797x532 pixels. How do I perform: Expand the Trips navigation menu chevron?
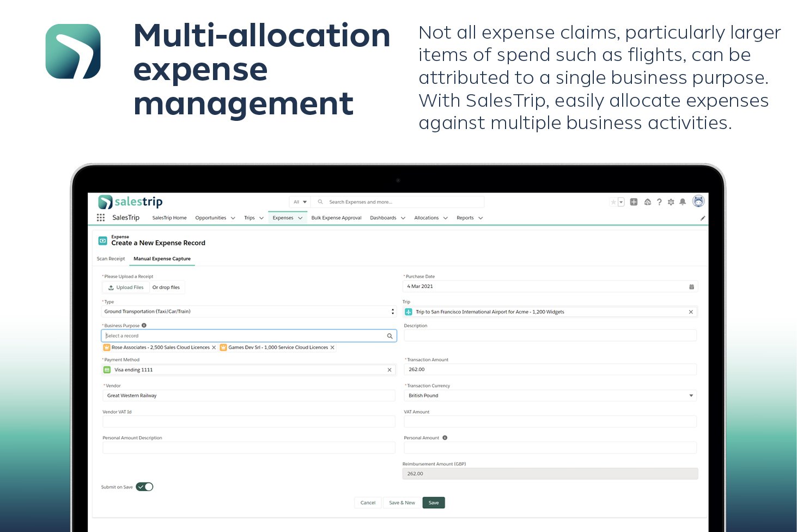tap(261, 218)
